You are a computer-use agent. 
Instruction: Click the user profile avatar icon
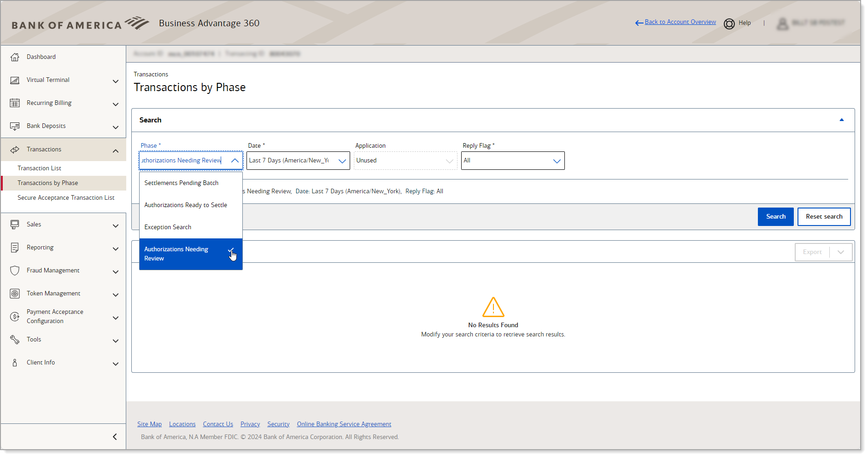pos(782,23)
